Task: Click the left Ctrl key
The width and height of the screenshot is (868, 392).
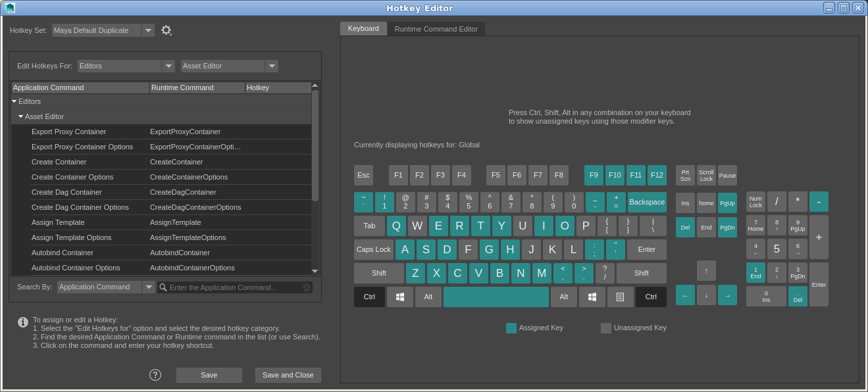Action: click(x=369, y=297)
